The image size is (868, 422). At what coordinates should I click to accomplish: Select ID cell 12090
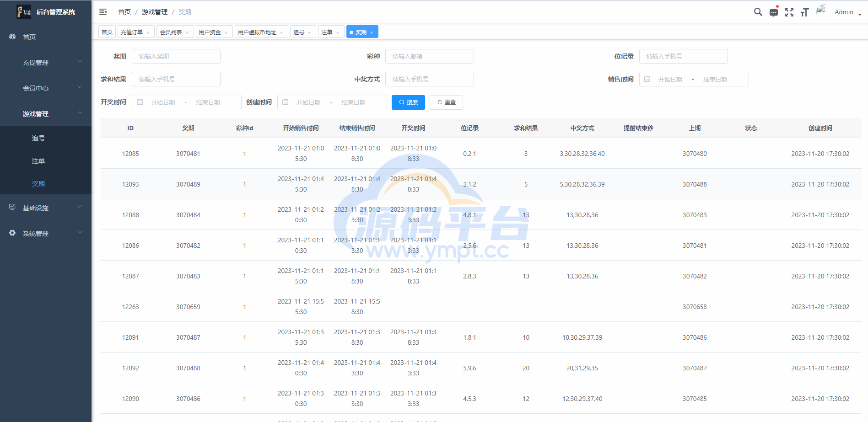coord(130,399)
